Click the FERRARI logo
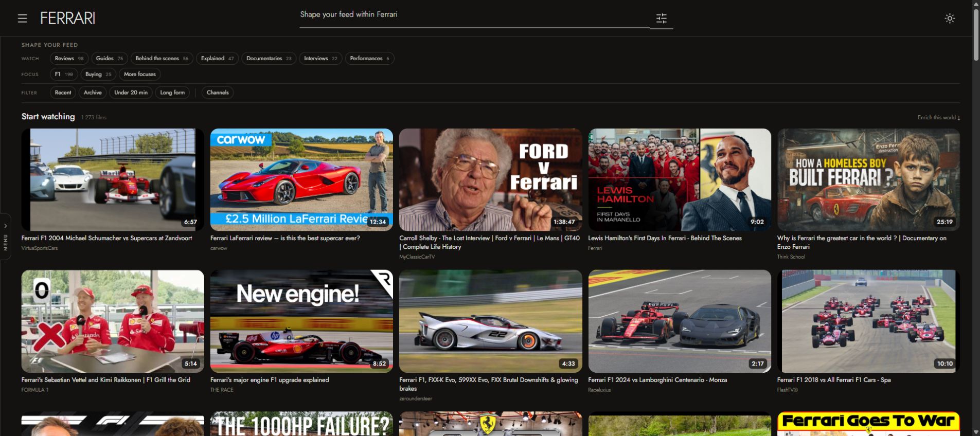Screen dimensions: 980x436 pos(68,19)
